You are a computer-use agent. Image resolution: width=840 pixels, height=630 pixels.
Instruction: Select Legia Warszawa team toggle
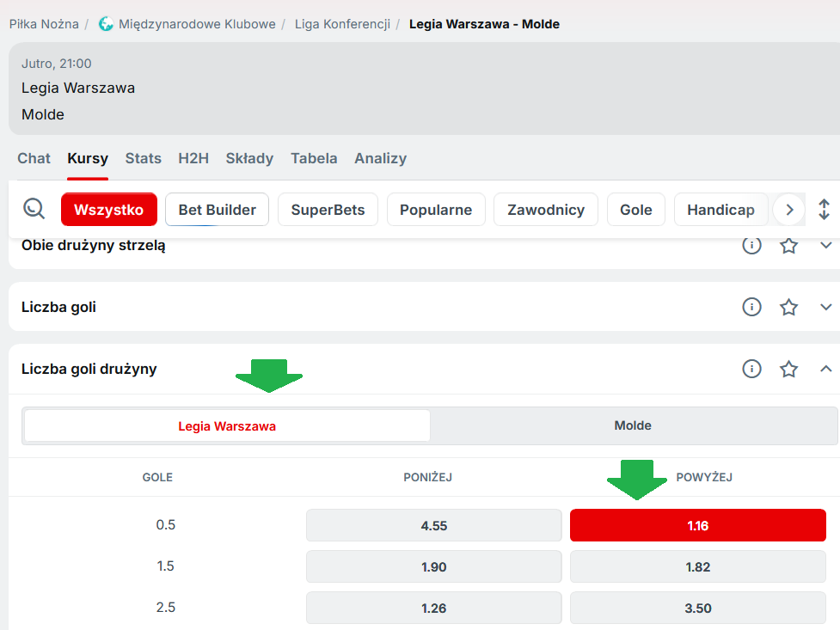pyautogui.click(x=227, y=425)
